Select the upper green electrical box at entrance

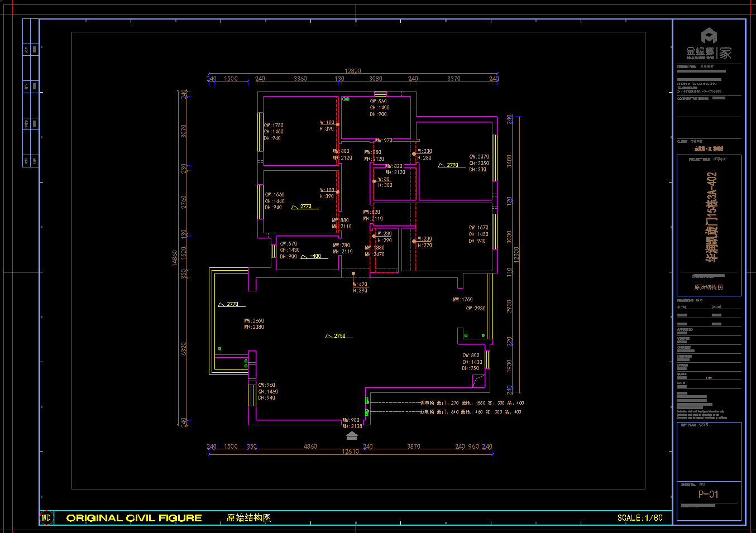point(367,401)
